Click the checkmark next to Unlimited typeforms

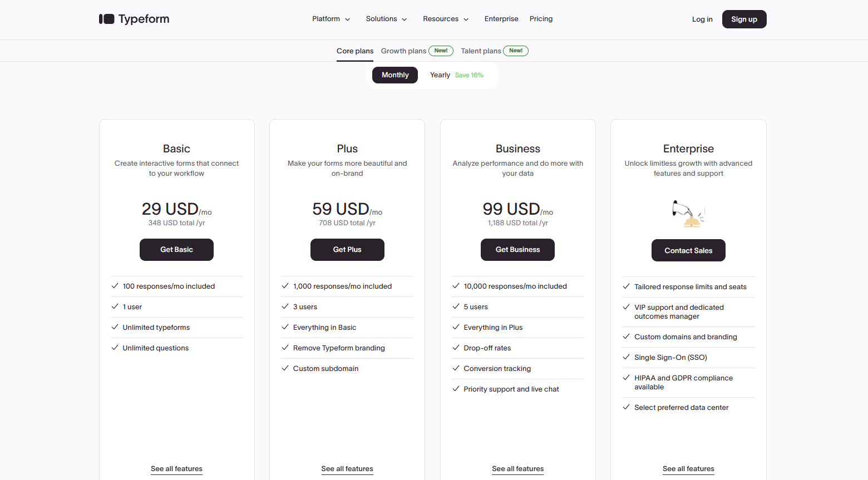click(115, 327)
